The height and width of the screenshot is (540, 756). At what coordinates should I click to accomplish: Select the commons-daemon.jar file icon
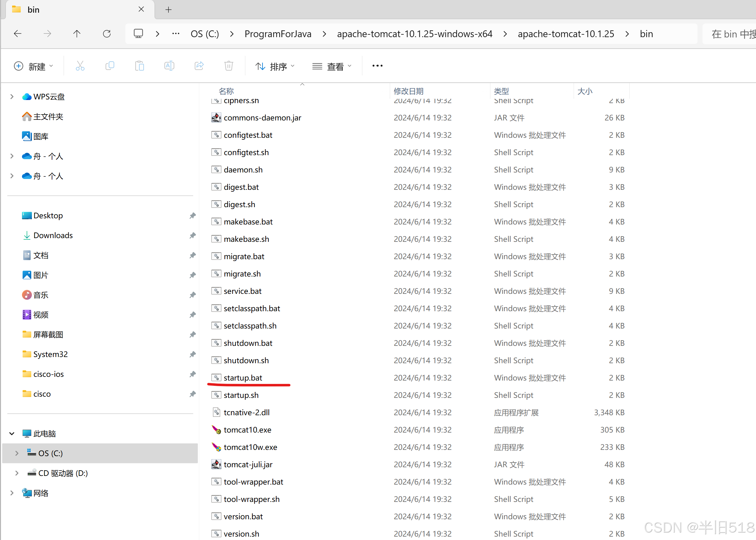coord(216,117)
